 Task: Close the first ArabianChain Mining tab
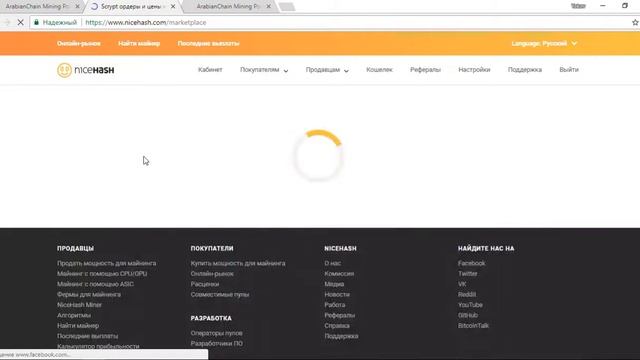coord(77,7)
